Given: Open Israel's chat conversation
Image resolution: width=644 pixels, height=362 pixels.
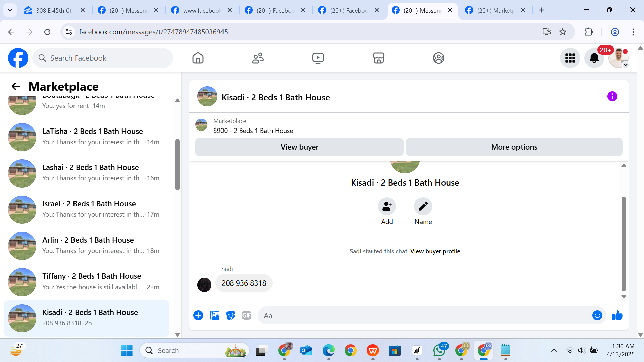Looking at the screenshot, I should 87,209.
